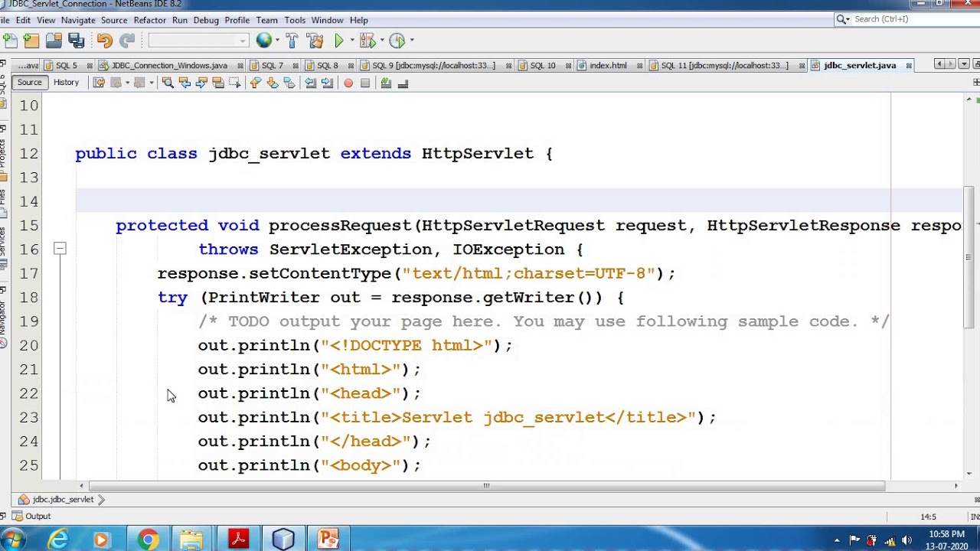Image resolution: width=980 pixels, height=551 pixels.
Task: Click the Clean and Build icon
Action: coord(314,40)
